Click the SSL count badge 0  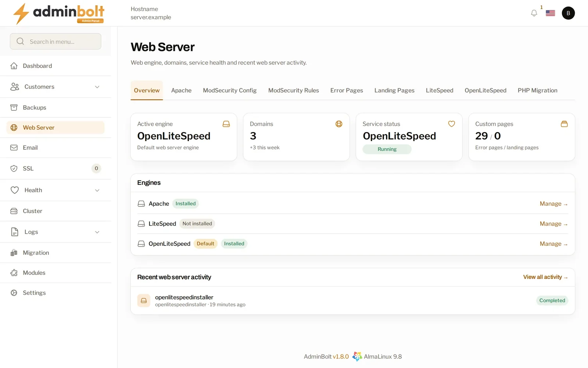tap(96, 169)
